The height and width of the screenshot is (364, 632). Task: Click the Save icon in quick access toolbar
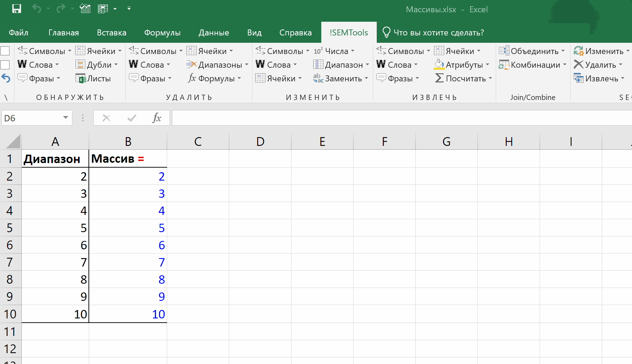click(17, 8)
